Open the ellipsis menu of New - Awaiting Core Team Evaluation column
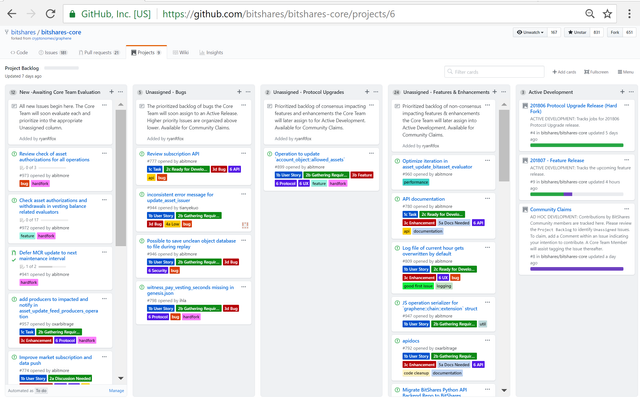640x400 pixels. (120, 92)
